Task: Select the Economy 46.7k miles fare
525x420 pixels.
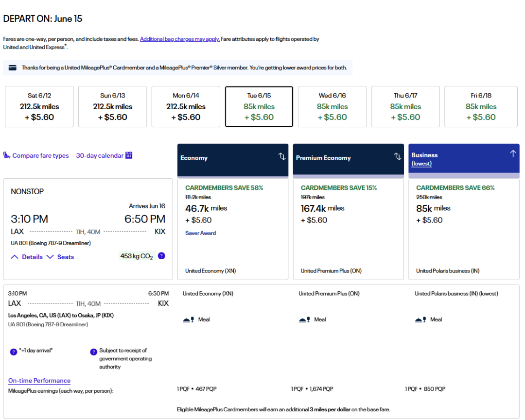Action: point(233,229)
